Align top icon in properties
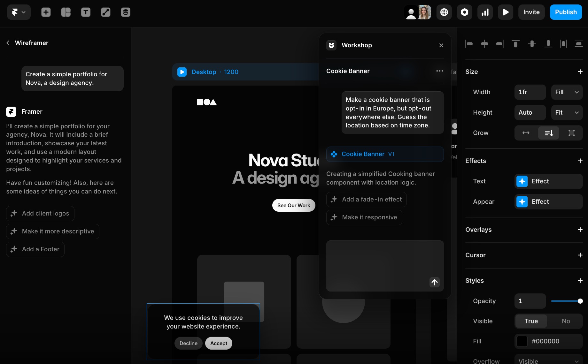 pyautogui.click(x=515, y=44)
